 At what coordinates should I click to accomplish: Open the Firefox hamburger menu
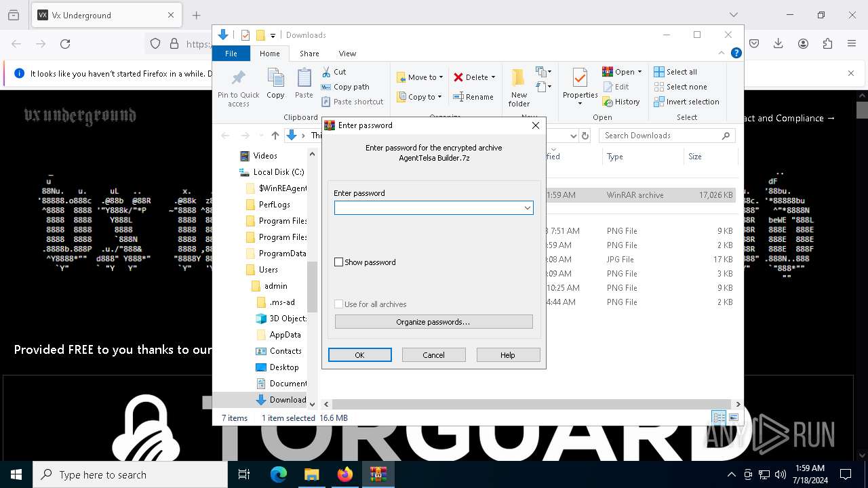[x=852, y=44]
